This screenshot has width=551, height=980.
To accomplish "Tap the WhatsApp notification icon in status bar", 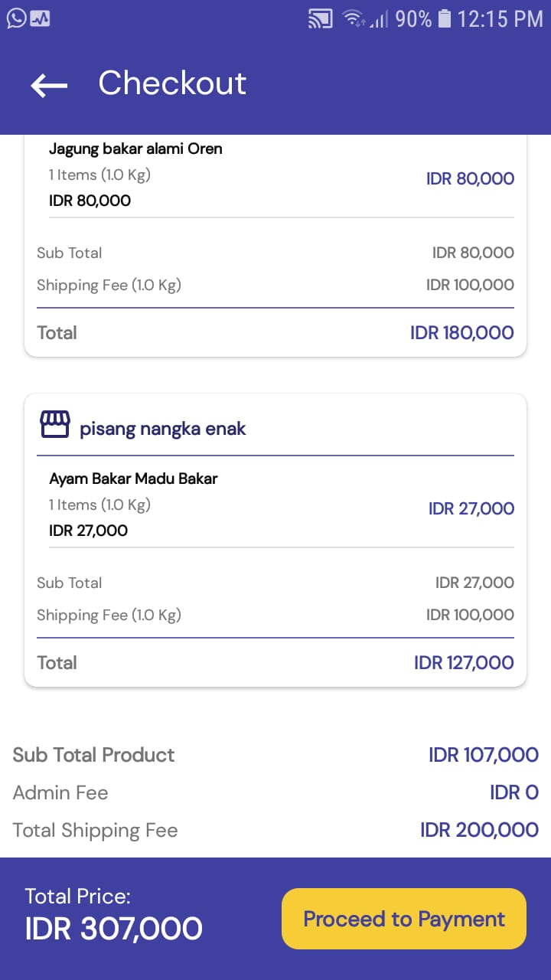I will click(x=16, y=18).
